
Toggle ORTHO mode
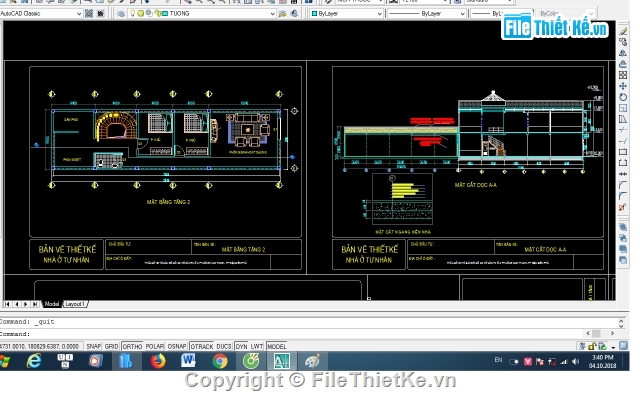tap(132, 347)
